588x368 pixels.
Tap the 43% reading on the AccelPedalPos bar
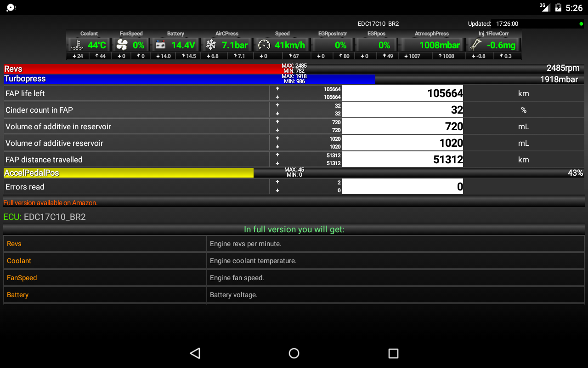click(x=575, y=173)
